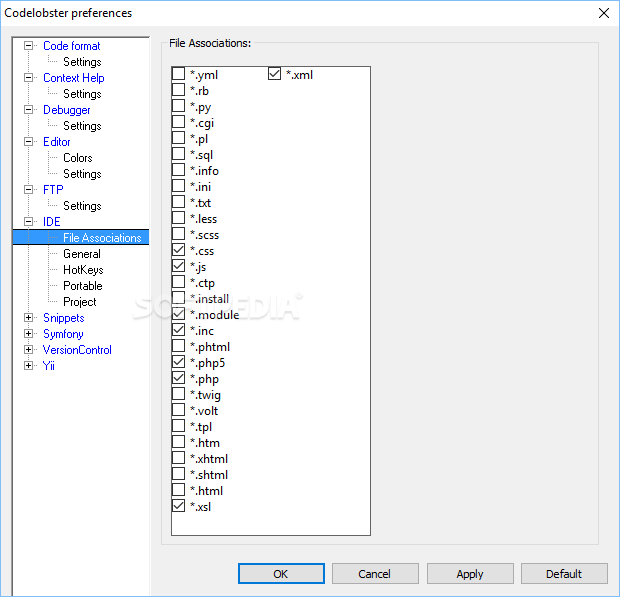Enable the *.twig association
The width and height of the screenshot is (620, 597).
coord(178,394)
